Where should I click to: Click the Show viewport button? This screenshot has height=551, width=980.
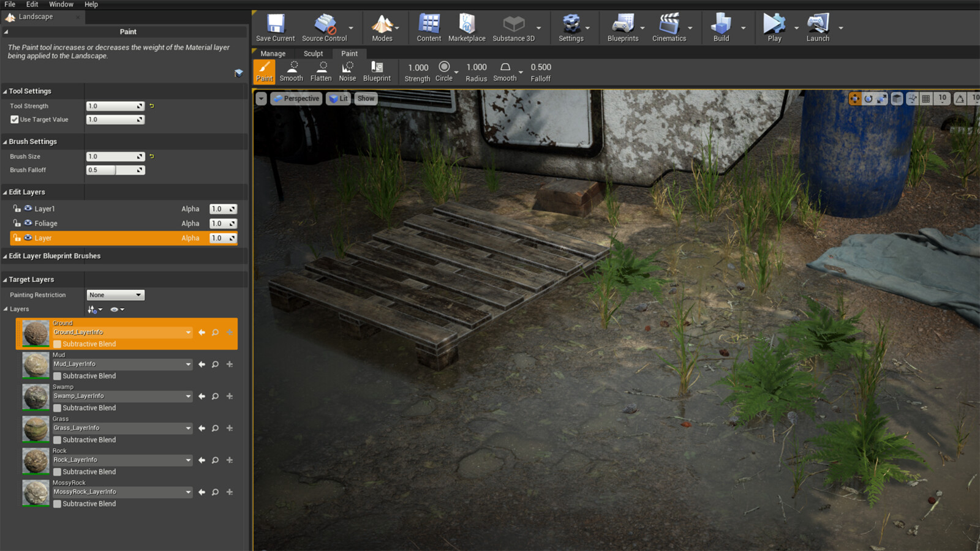point(366,99)
